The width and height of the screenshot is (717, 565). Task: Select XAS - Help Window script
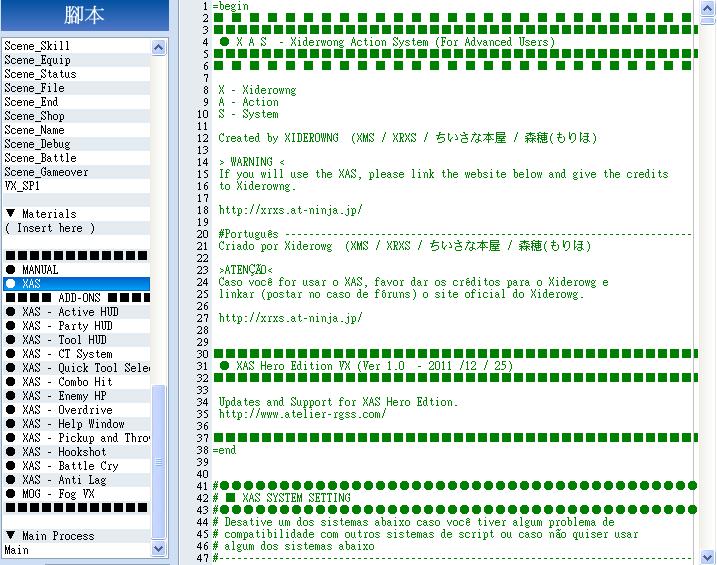point(76,424)
